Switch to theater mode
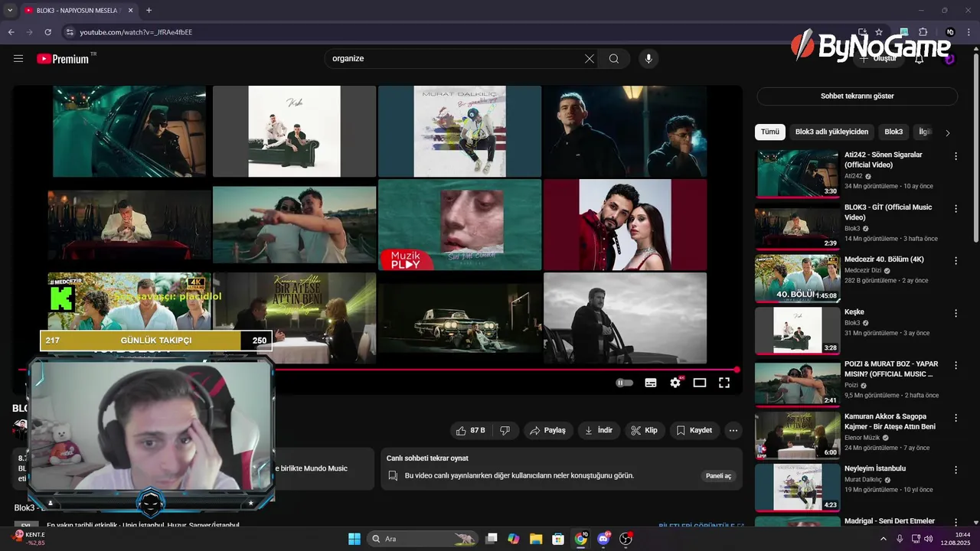Image resolution: width=980 pixels, height=551 pixels. [x=700, y=383]
